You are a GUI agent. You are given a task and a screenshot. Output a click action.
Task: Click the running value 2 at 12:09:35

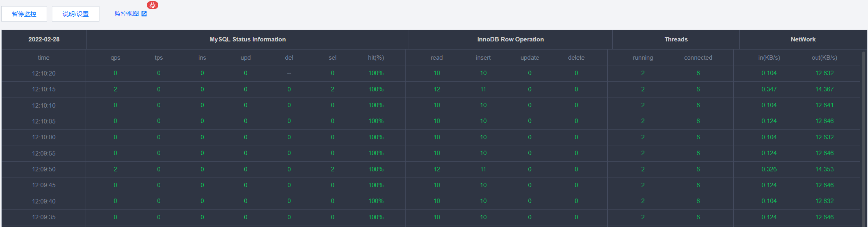643,217
